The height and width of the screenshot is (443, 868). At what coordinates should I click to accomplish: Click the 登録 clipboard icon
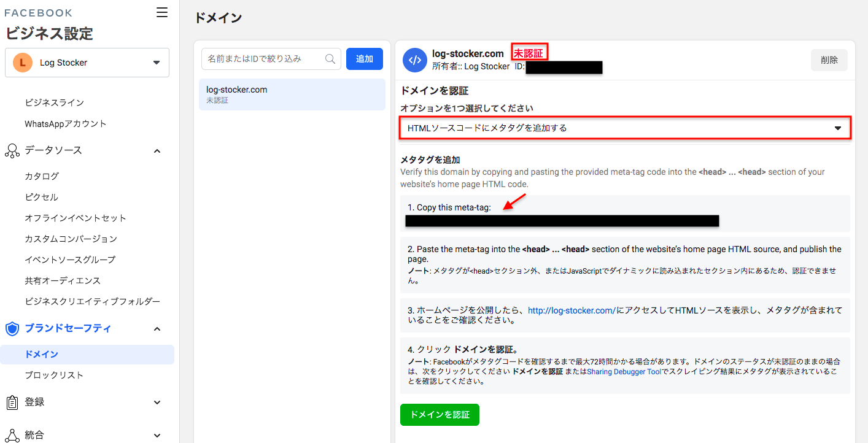(12, 403)
